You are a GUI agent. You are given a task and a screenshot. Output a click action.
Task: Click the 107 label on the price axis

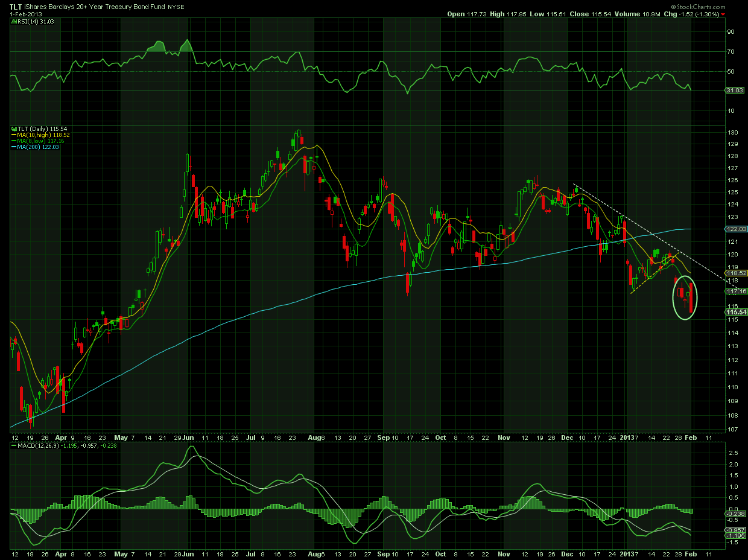733,430
